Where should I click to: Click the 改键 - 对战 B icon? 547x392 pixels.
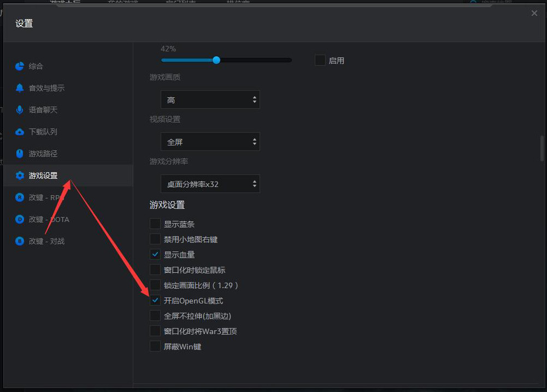click(20, 241)
